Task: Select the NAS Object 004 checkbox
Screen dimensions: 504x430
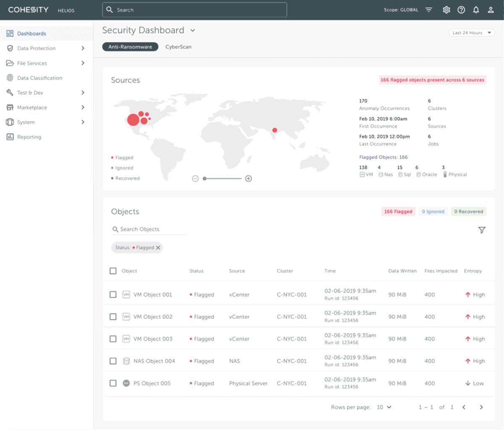Action: 113,361
